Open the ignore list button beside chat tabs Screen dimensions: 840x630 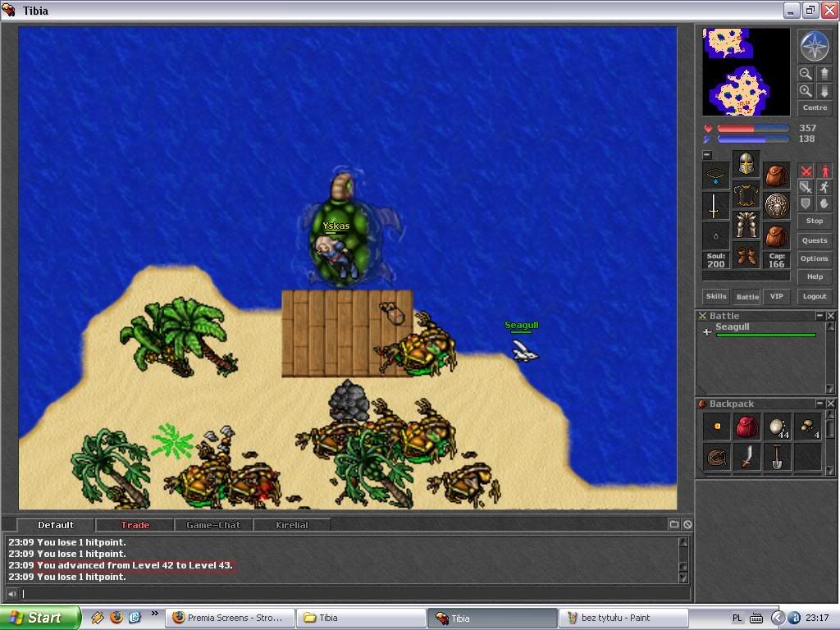pos(687,524)
